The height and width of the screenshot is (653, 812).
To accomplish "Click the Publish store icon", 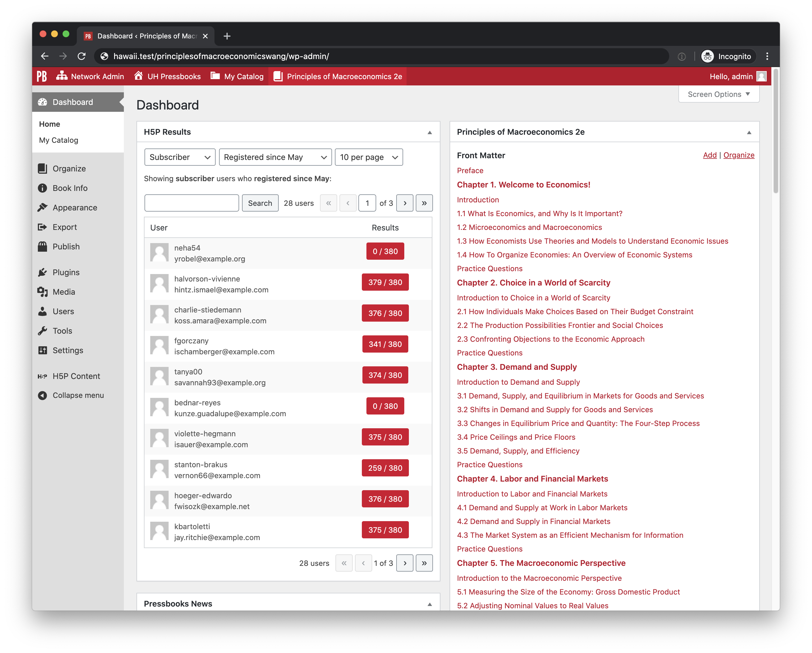I will [x=42, y=247].
